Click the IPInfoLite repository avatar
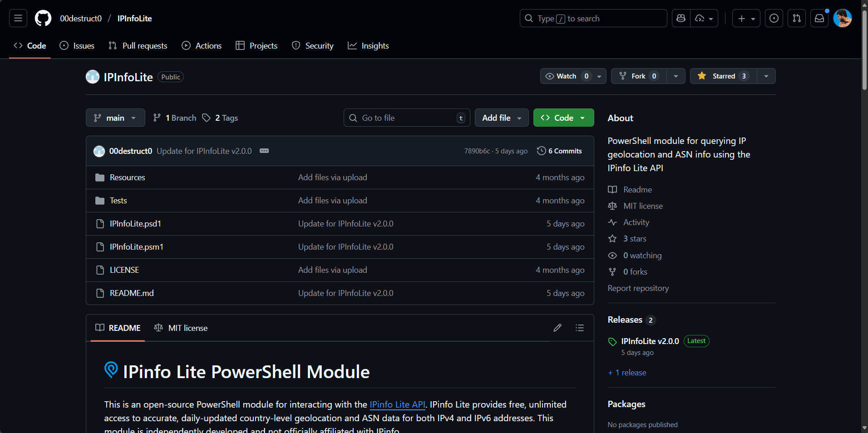Screen dimensions: 868x433 pyautogui.click(x=93, y=77)
